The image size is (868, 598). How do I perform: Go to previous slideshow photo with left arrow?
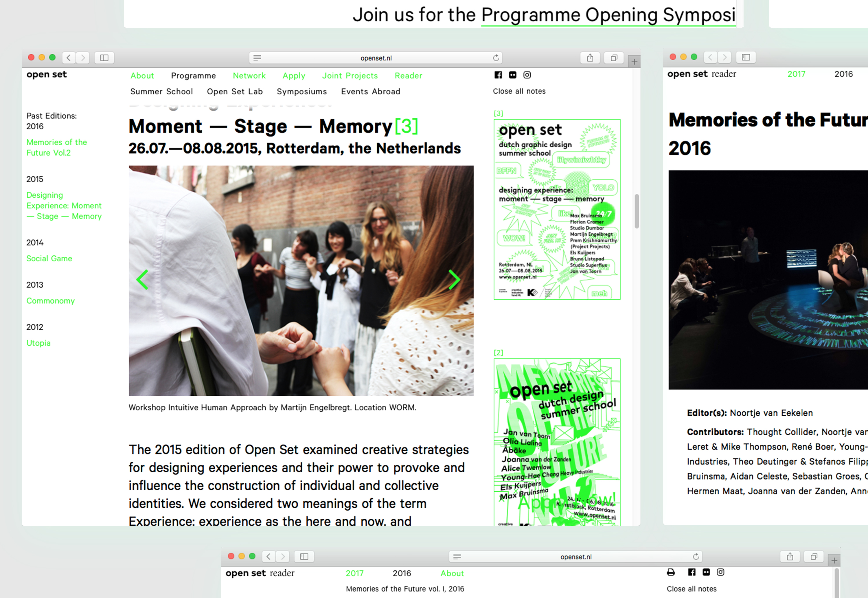142,280
